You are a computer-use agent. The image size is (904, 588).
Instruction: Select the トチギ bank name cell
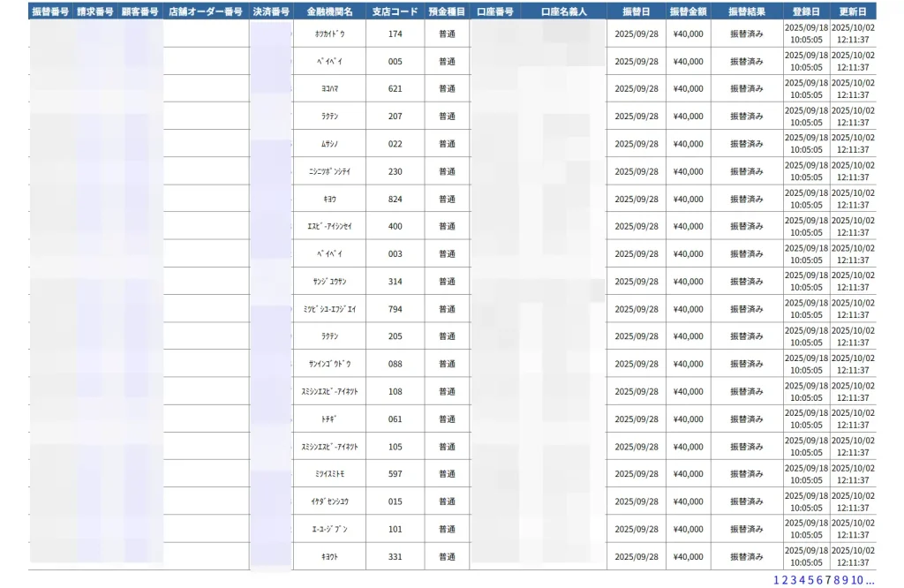point(329,419)
